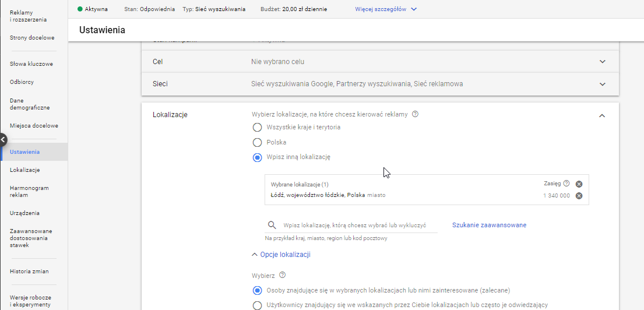Collapse Opcje lokalizacji section
Viewport: 644px width, 310px height.
[281, 255]
